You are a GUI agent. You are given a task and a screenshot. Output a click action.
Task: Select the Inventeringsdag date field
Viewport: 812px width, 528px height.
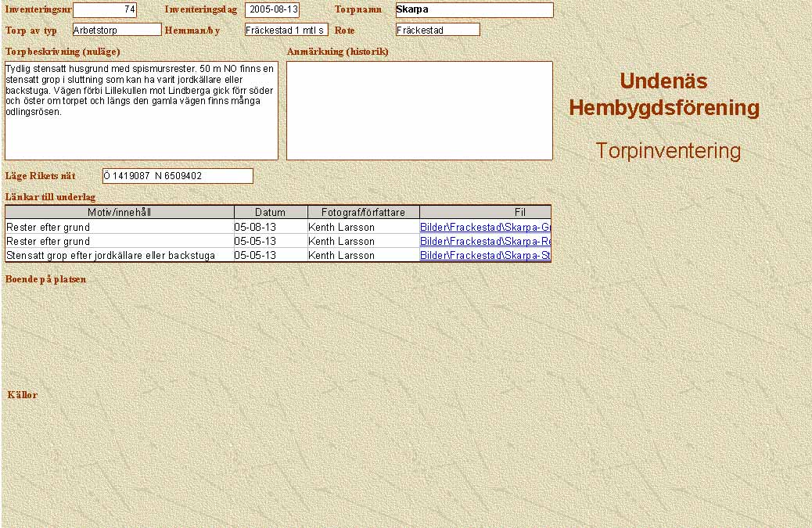click(271, 9)
